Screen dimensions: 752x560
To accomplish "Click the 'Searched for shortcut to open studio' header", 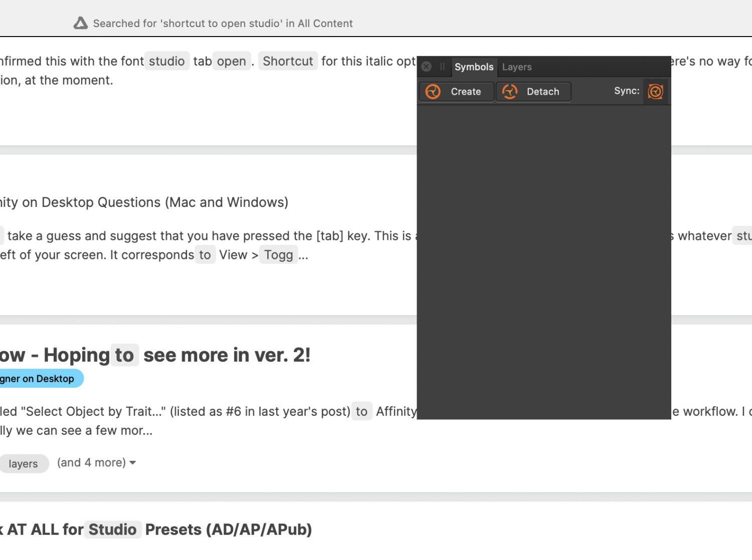I will [223, 23].
